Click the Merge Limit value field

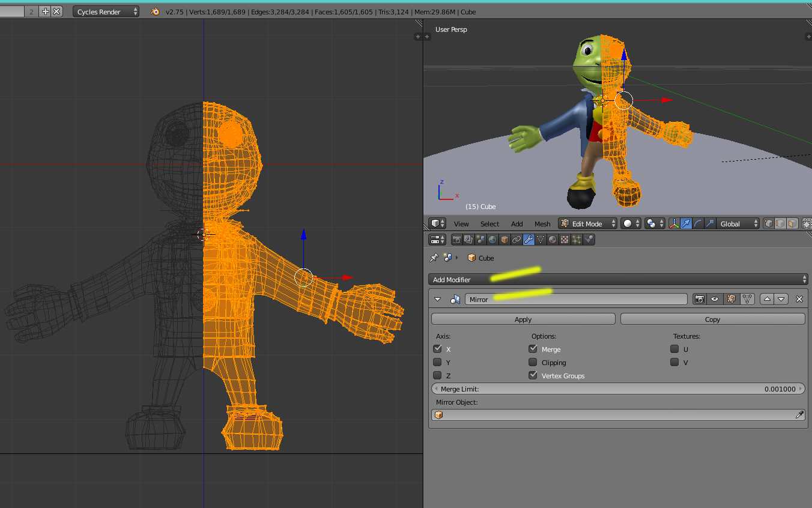pyautogui.click(x=618, y=389)
